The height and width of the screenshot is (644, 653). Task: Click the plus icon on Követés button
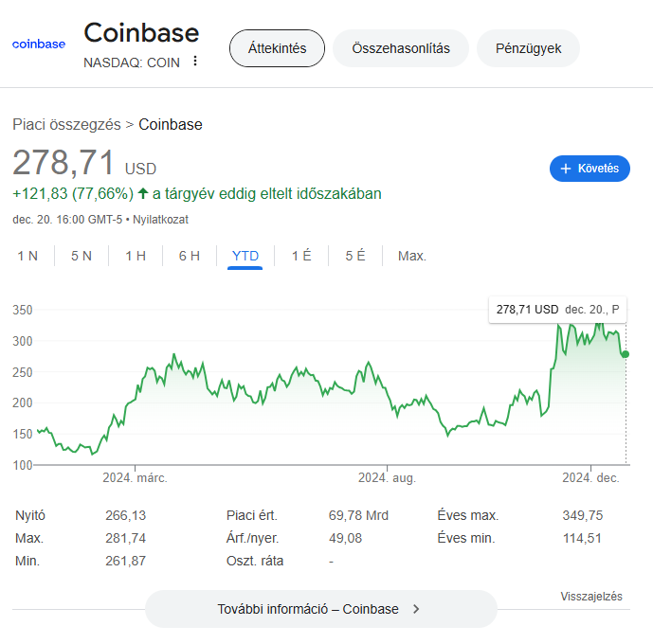[x=566, y=169]
